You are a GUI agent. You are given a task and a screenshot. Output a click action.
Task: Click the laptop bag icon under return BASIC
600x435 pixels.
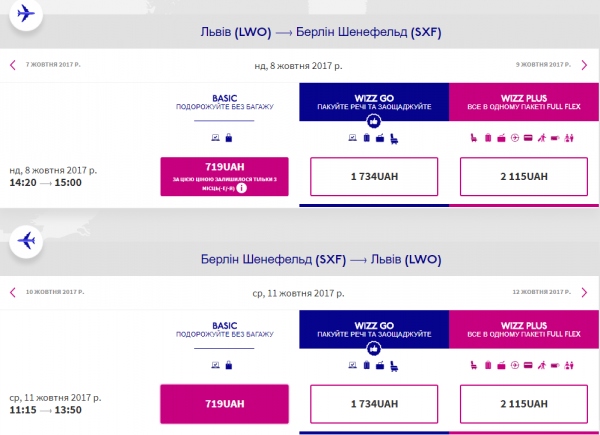pos(215,365)
